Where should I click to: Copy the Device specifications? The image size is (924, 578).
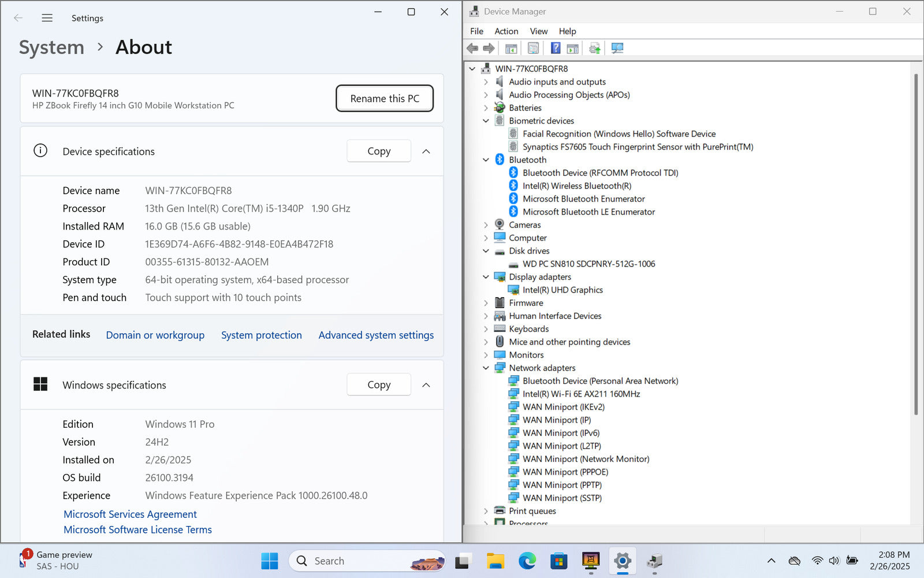pos(379,151)
